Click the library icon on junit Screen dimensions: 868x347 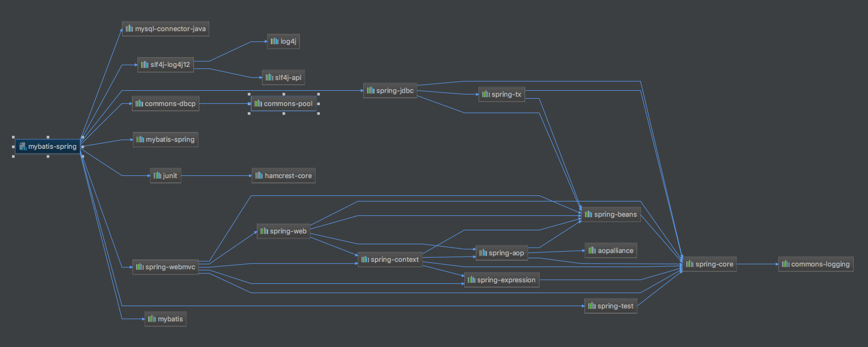(x=157, y=176)
